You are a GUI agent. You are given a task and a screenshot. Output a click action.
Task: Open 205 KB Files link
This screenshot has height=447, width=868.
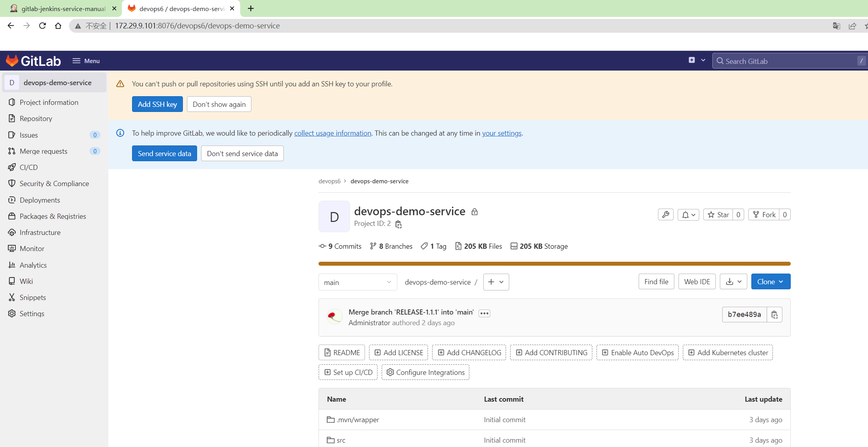pos(479,246)
